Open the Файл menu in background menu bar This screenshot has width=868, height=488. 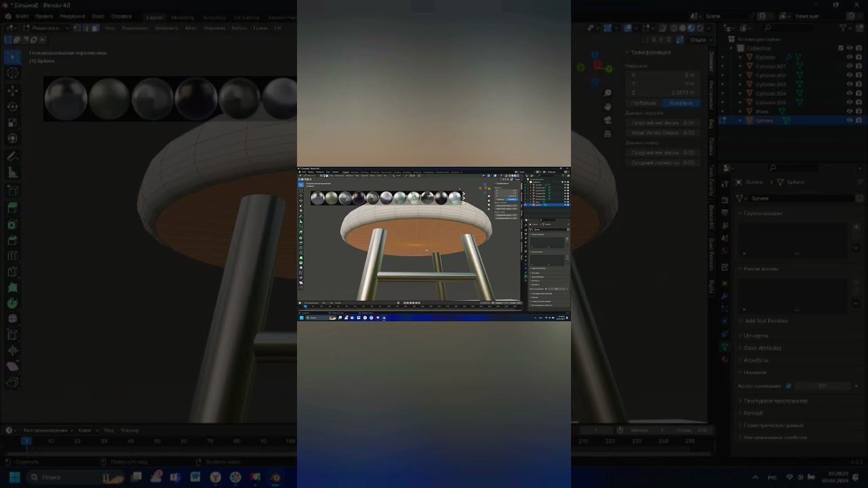pos(21,16)
